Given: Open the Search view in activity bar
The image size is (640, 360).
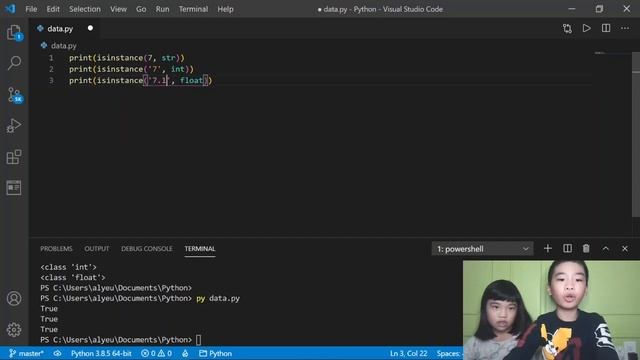Looking at the screenshot, I should (x=14, y=63).
